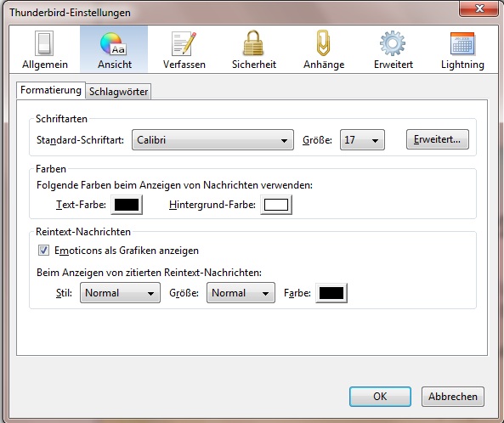Screen dimensions: 504x423
Task: Click the Hintergrund-Farbe label
Action: (x=212, y=205)
